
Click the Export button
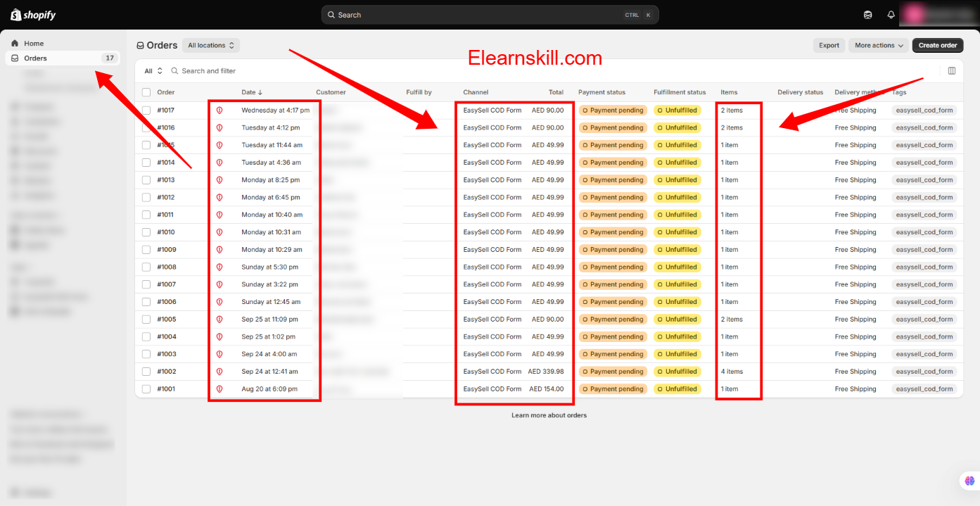[829, 45]
